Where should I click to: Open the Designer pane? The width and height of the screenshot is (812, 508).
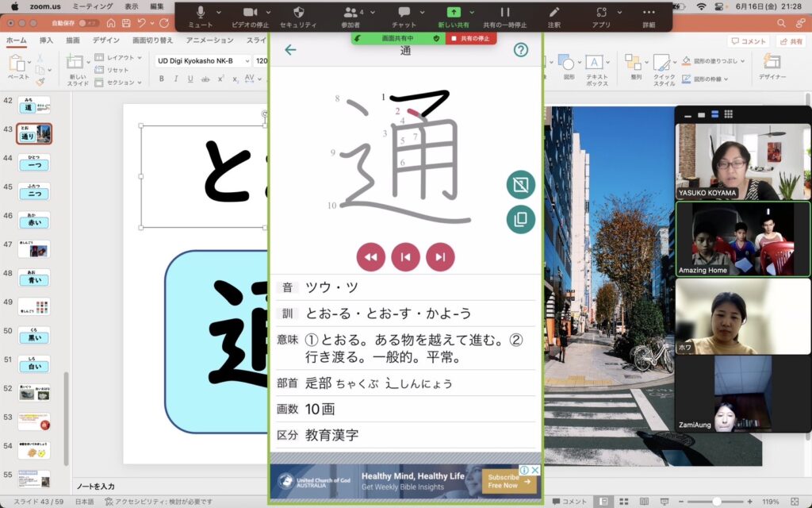click(x=772, y=67)
